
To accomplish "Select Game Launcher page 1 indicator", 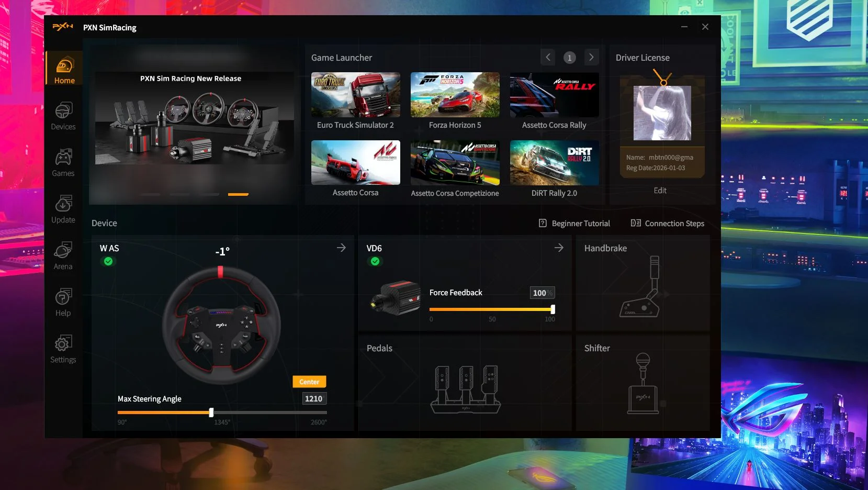I will click(x=569, y=58).
